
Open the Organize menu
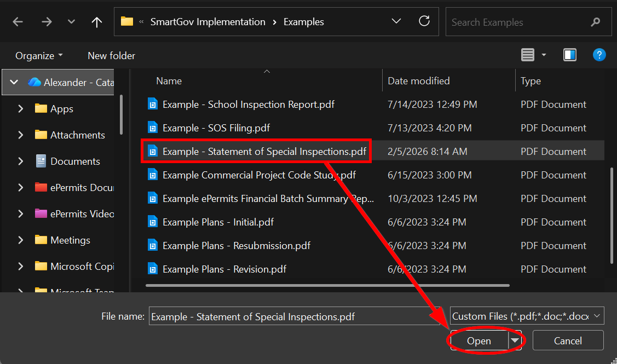(x=38, y=56)
